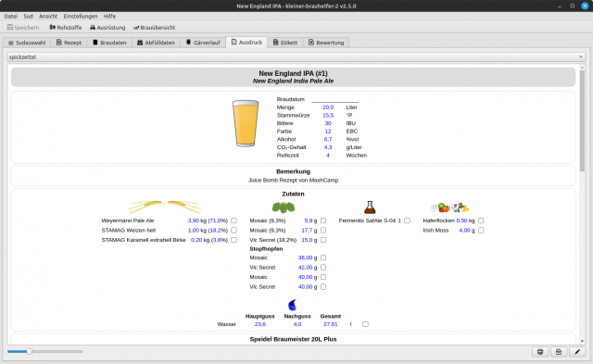Switch to the Gärverlauf tab
This screenshot has height=364, width=593.
point(203,43)
